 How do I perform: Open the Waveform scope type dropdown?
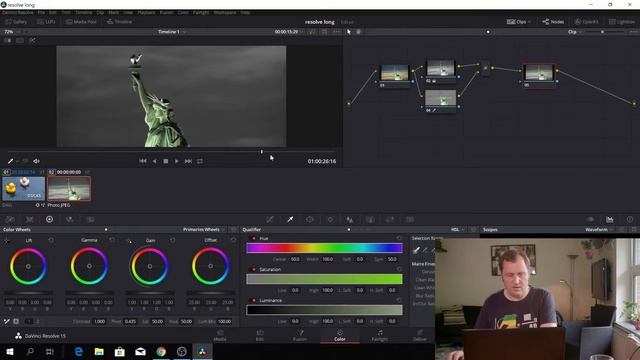tap(599, 230)
